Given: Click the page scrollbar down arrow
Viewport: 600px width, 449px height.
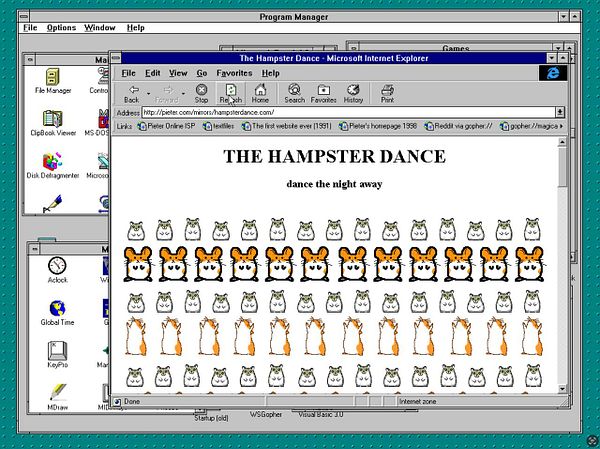Looking at the screenshot, I should (x=562, y=389).
